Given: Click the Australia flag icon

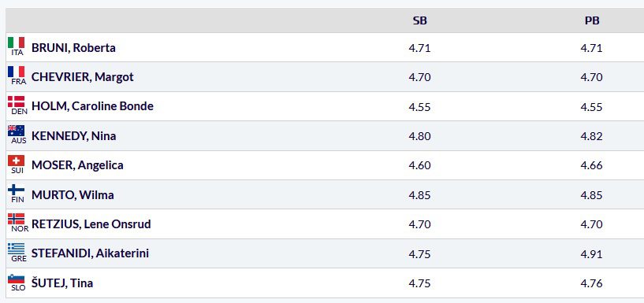Looking at the screenshot, I should [16, 131].
